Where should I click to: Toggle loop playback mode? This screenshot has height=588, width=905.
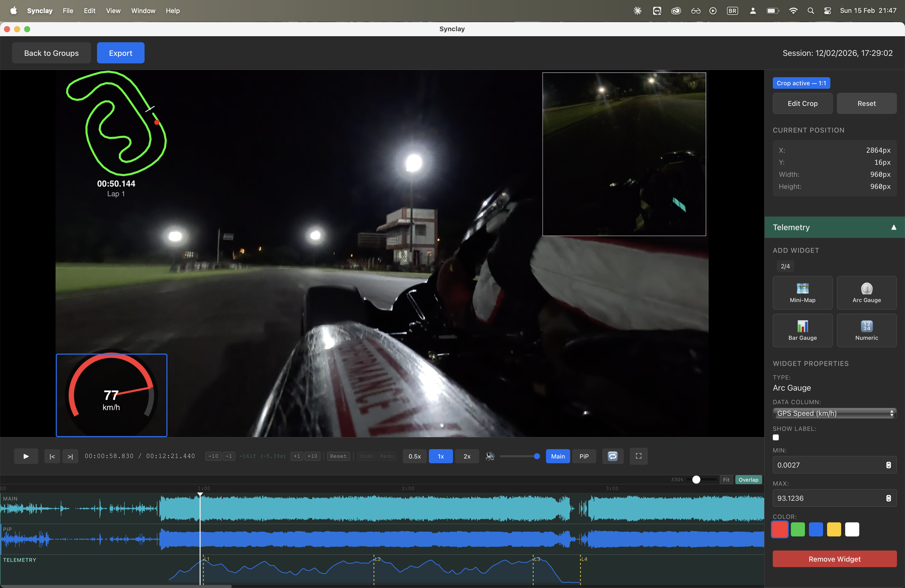point(613,456)
